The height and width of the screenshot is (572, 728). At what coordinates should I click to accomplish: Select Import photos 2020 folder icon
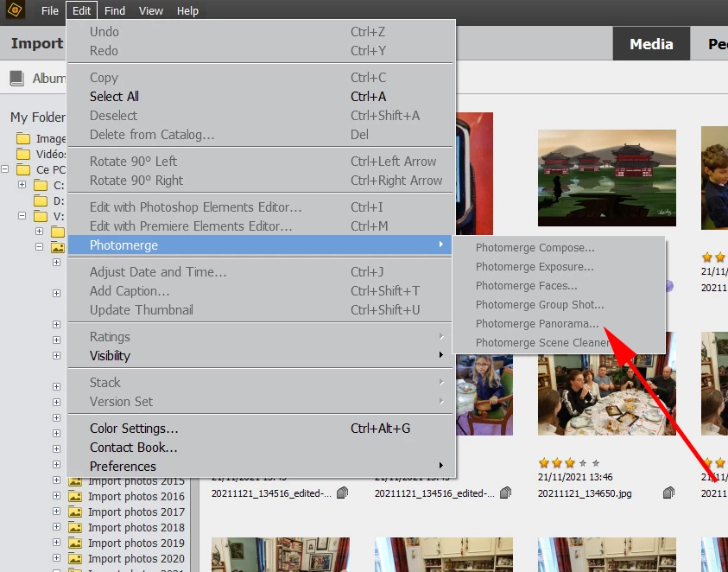click(75, 558)
